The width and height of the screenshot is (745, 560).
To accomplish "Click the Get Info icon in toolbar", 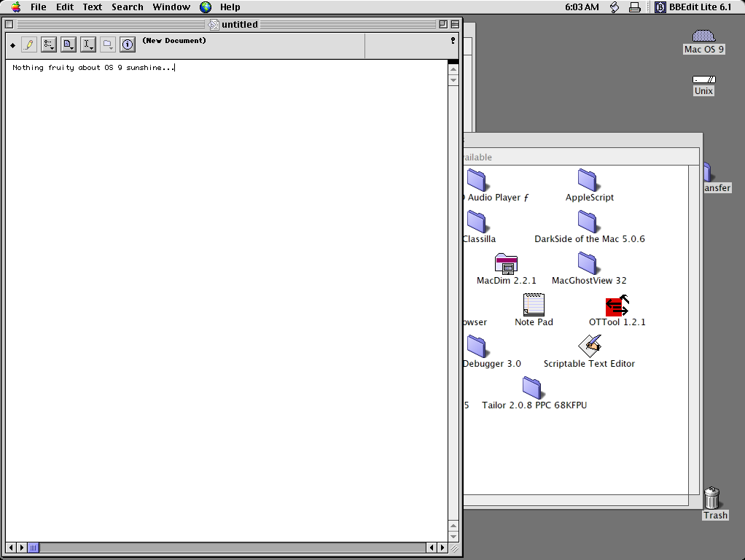I will click(x=128, y=44).
